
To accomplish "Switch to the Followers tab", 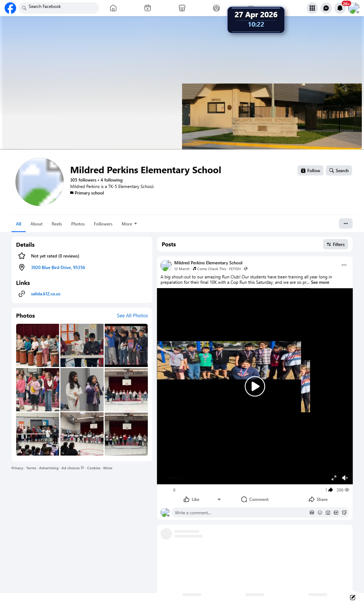I will pyautogui.click(x=103, y=224).
